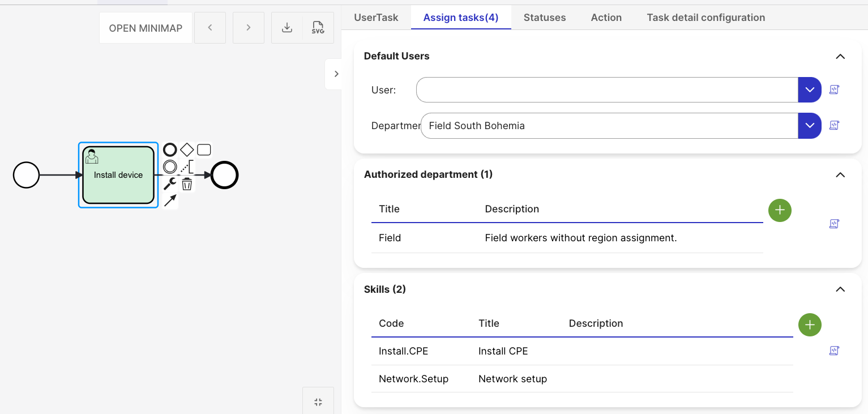Image resolution: width=868 pixels, height=414 pixels.
Task: Activate the connect arrow tool
Action: click(170, 200)
